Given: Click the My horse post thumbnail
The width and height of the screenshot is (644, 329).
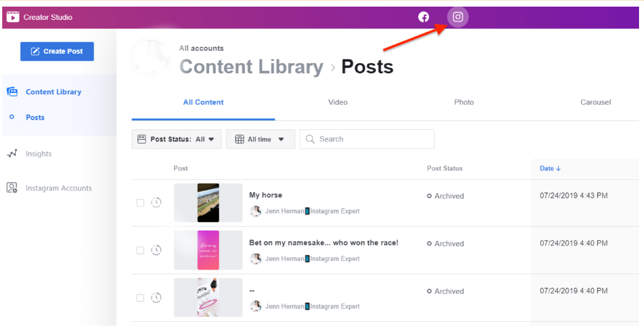Looking at the screenshot, I should point(208,202).
